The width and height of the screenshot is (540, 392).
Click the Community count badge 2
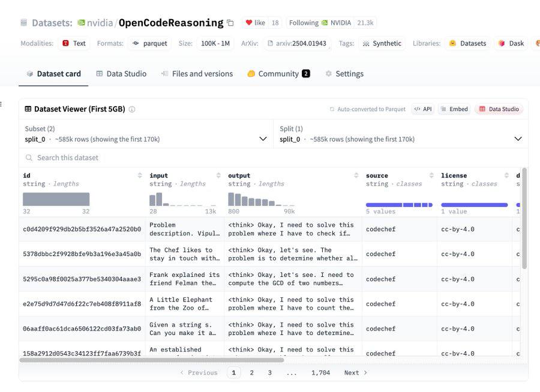pyautogui.click(x=306, y=74)
